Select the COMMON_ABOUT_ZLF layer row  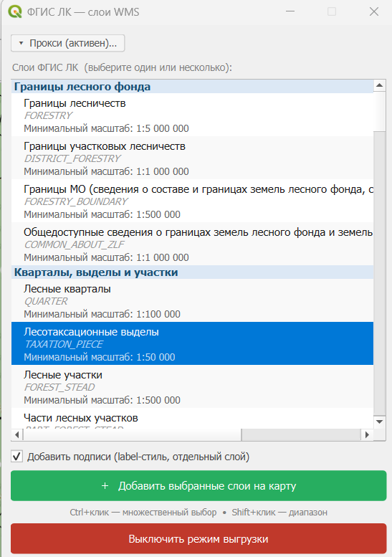tap(193, 244)
